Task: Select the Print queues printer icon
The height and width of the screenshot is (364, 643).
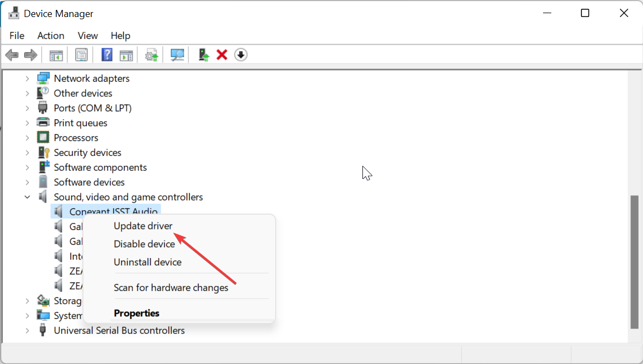Action: click(43, 122)
